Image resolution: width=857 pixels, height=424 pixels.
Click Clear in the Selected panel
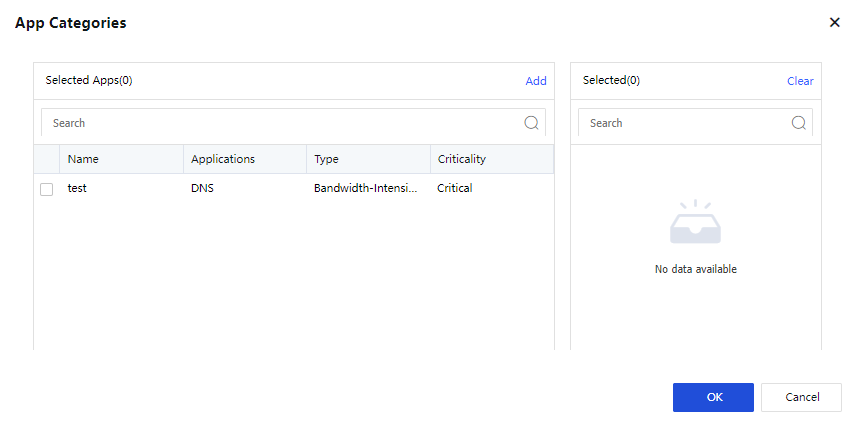pos(800,81)
